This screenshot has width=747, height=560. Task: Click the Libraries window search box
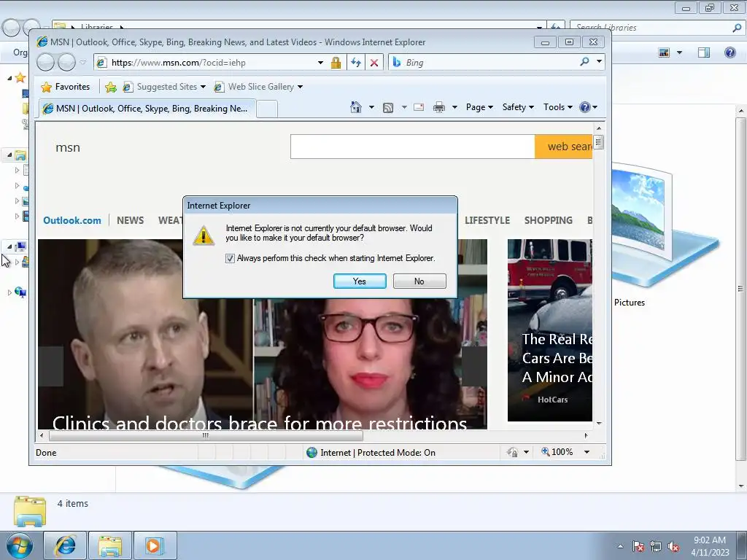point(657,27)
